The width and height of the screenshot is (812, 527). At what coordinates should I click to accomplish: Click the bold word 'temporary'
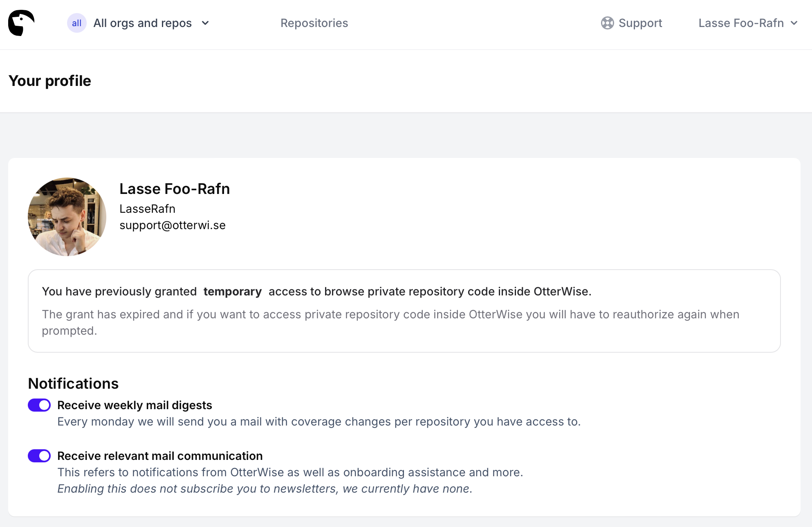pos(233,291)
